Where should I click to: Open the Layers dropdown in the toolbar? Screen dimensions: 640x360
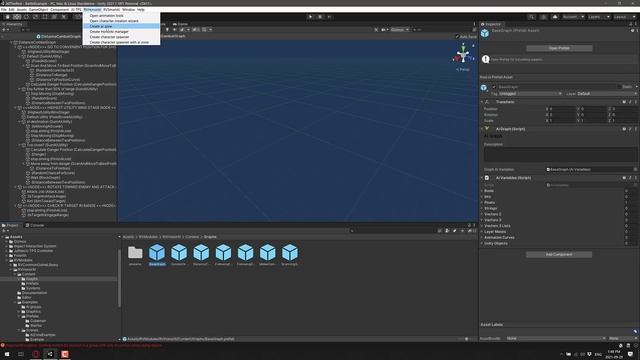pyautogui.click(x=599, y=17)
